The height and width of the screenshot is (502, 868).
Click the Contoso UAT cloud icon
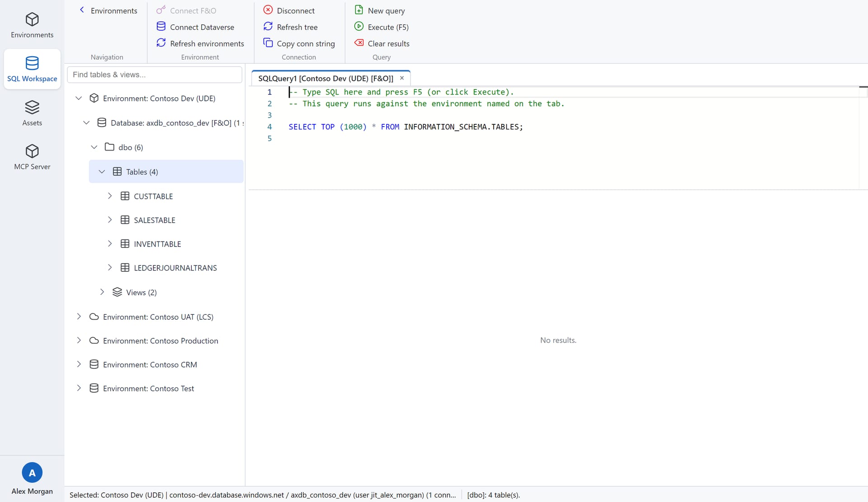point(94,317)
